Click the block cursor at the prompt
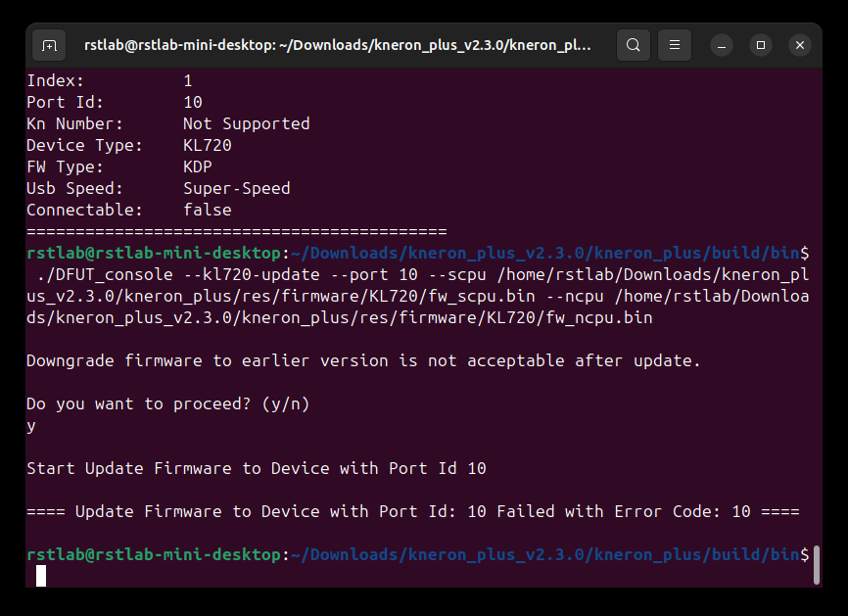848x616 pixels. (41, 576)
